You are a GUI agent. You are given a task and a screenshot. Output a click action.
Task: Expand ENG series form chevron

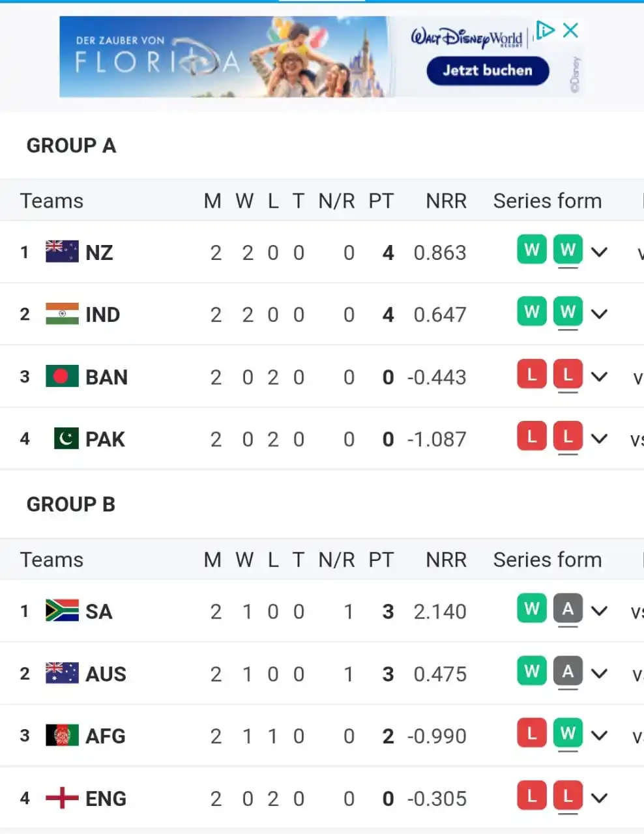(599, 798)
